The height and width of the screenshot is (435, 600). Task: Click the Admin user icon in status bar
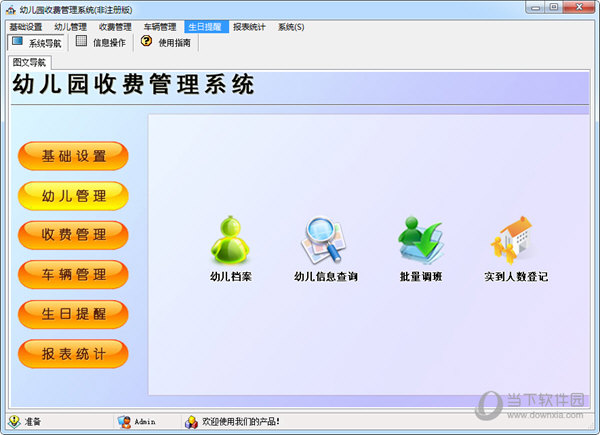pos(124,422)
